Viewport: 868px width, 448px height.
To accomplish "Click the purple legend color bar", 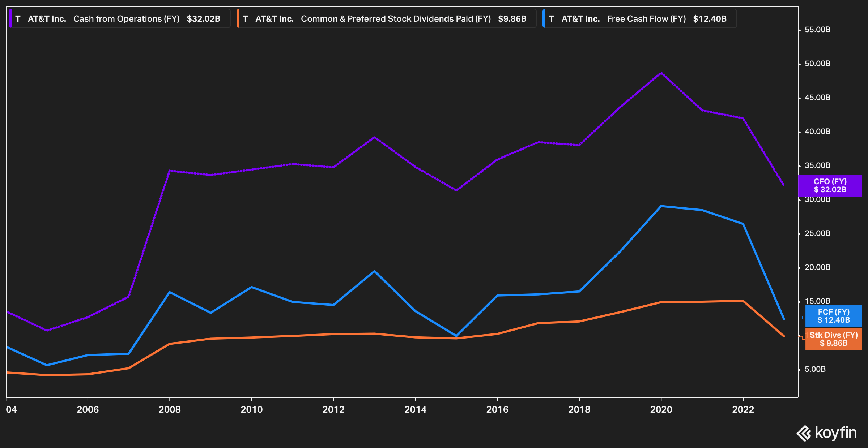I will click(x=10, y=19).
